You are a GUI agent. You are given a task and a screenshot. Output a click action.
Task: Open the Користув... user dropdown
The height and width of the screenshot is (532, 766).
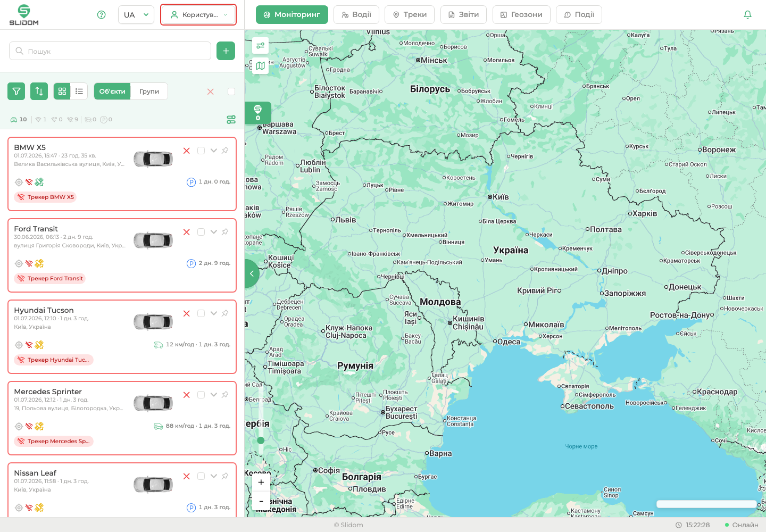(x=198, y=15)
